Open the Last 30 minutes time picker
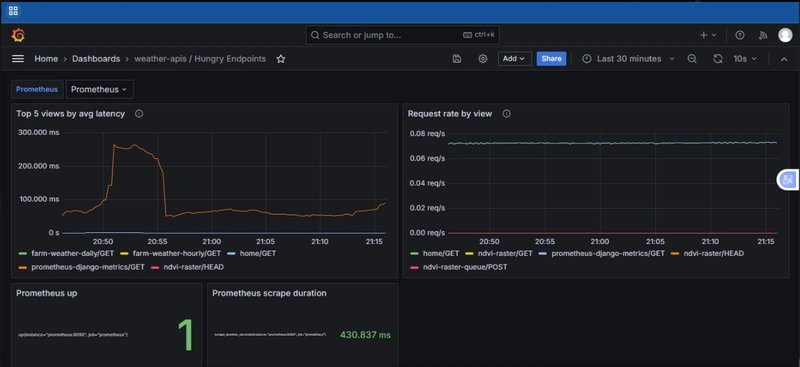This screenshot has width=800, height=367. 628,59
